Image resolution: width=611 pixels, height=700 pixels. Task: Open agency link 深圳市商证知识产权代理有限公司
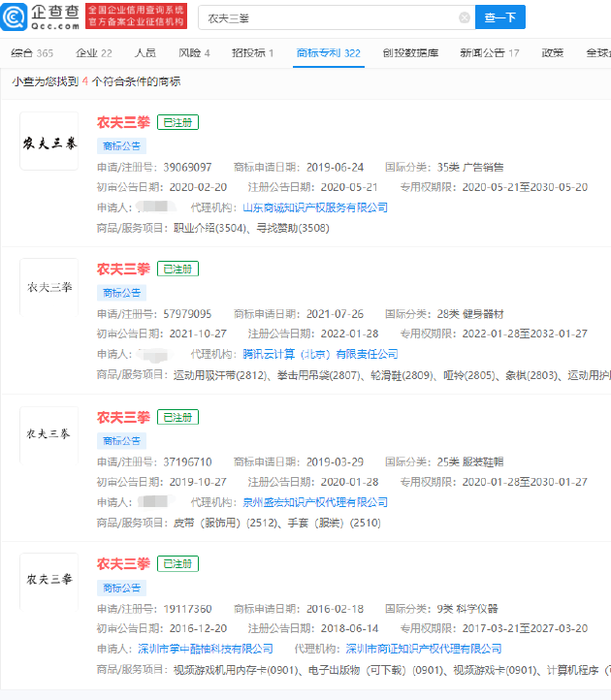424,650
